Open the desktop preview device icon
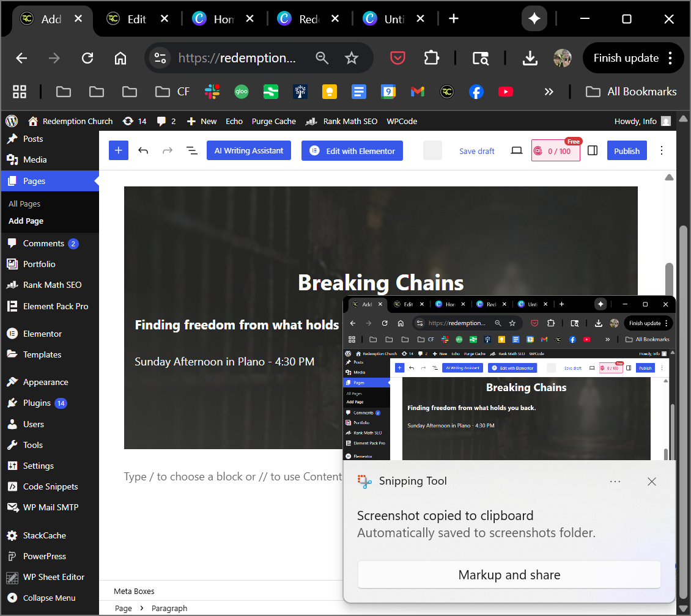Viewport: 691px width, 616px height. [517, 151]
